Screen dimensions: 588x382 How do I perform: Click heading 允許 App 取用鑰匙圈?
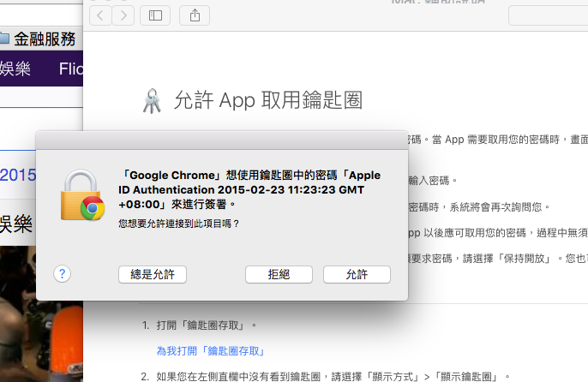pyautogui.click(x=268, y=100)
